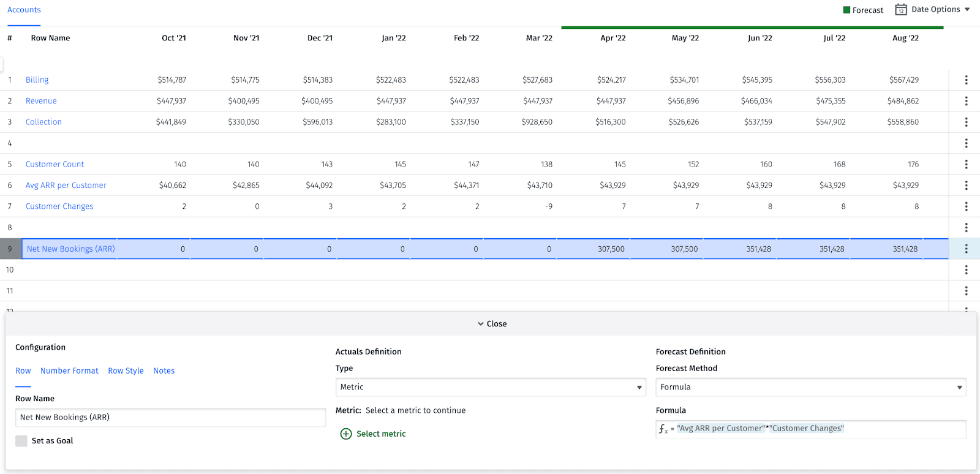Open the Number Format tab
The height and width of the screenshot is (474, 980).
(69, 371)
